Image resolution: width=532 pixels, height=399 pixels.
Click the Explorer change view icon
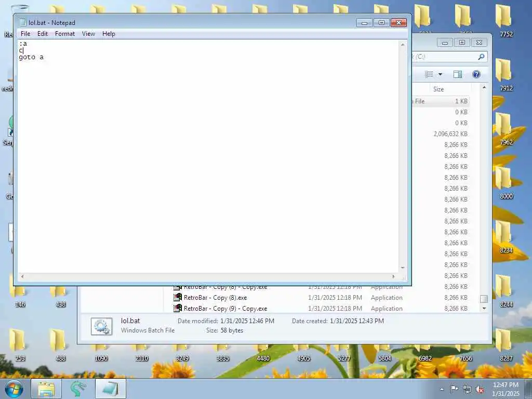[429, 74]
